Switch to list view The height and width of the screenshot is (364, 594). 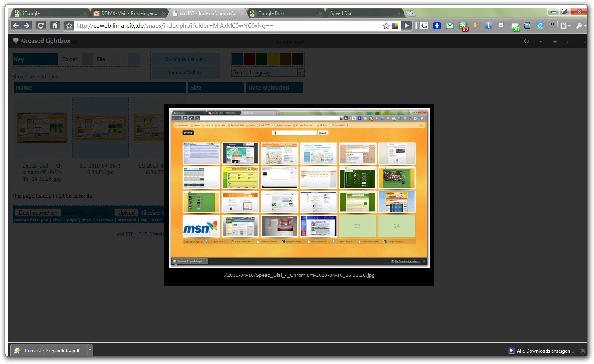[185, 59]
